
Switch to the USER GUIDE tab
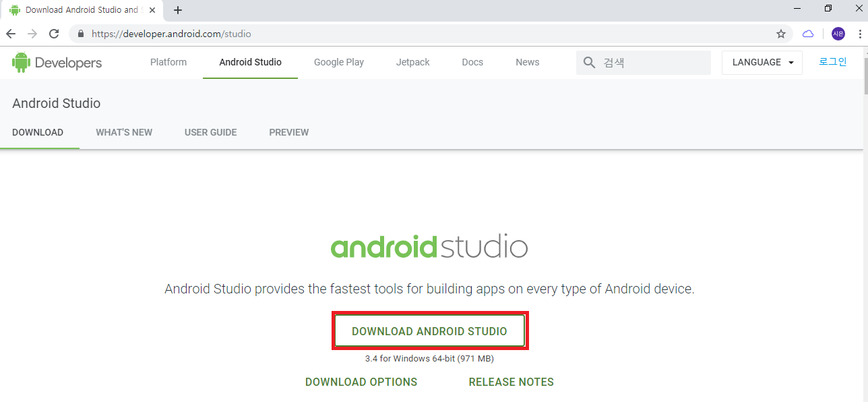click(211, 132)
